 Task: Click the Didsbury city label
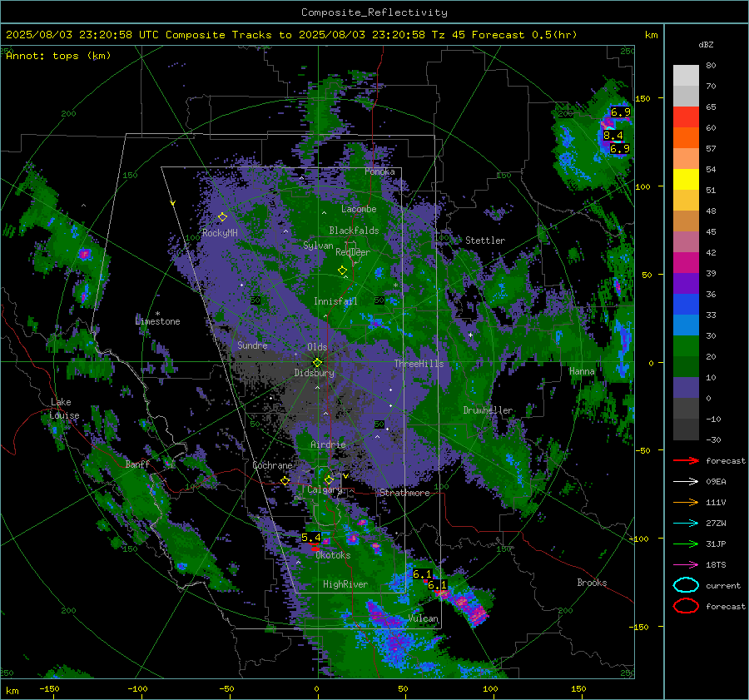point(314,373)
